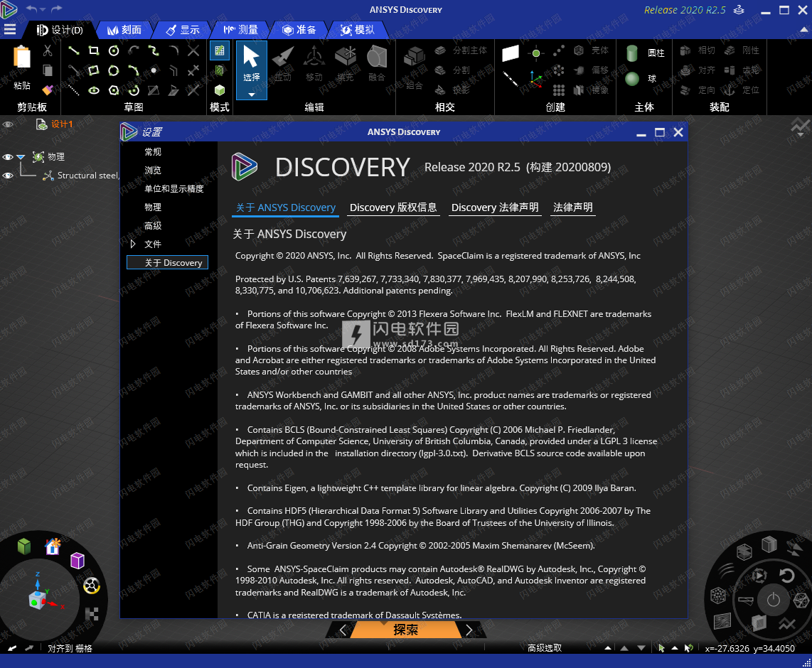Select the Circle sketch tool

coord(114,50)
